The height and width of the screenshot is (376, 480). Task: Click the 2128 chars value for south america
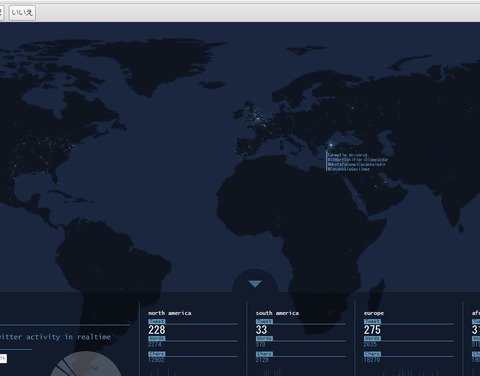tap(262, 360)
